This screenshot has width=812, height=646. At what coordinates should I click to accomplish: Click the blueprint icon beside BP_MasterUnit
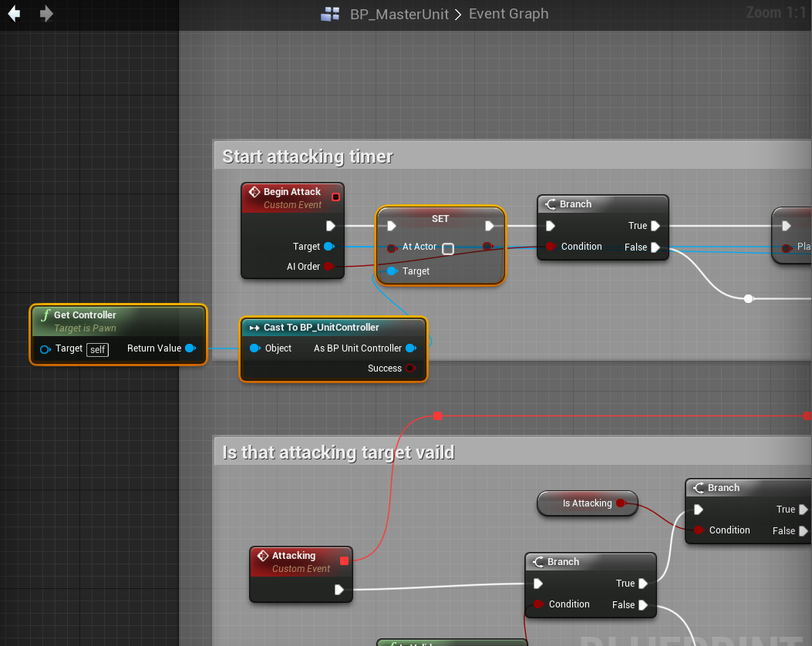330,14
